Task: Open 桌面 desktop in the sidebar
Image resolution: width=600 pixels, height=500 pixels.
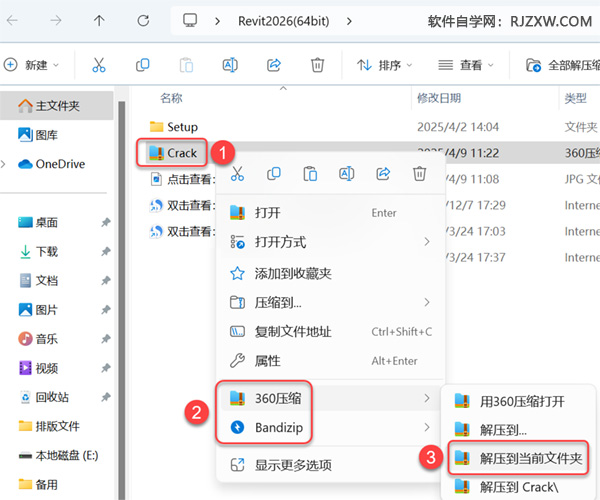Action: tap(38, 222)
